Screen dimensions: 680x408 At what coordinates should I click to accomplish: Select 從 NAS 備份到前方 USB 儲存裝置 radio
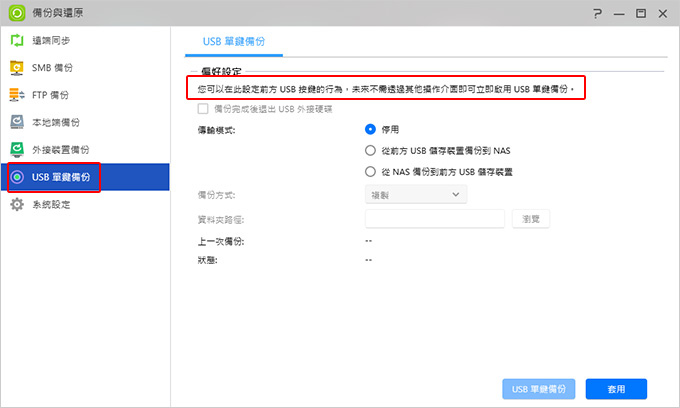click(x=370, y=172)
